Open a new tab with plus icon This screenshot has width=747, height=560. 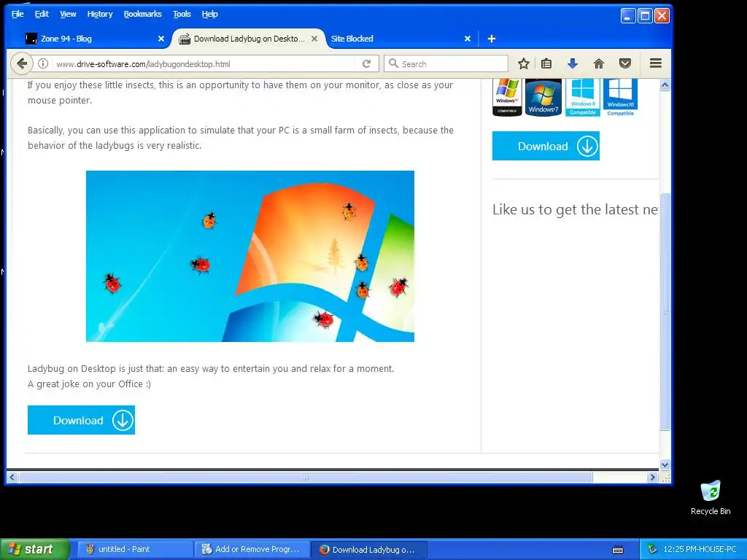492,39
